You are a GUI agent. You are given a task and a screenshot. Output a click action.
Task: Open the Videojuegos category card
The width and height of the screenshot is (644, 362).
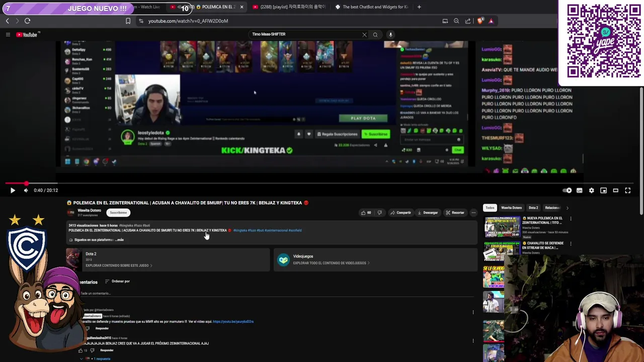(x=375, y=259)
